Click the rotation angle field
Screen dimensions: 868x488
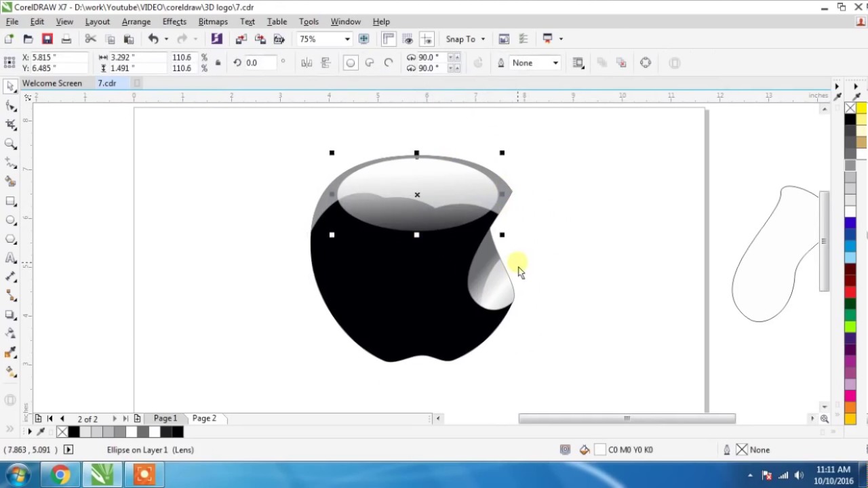click(261, 63)
